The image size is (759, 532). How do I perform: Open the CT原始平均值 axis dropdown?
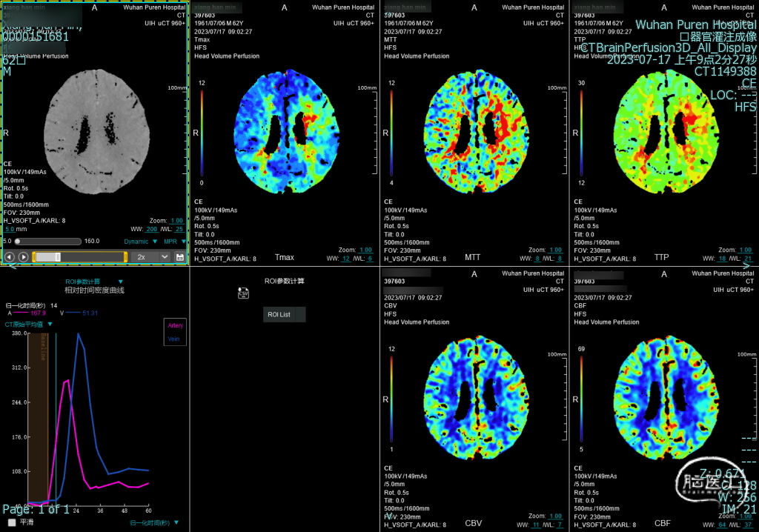(x=28, y=325)
